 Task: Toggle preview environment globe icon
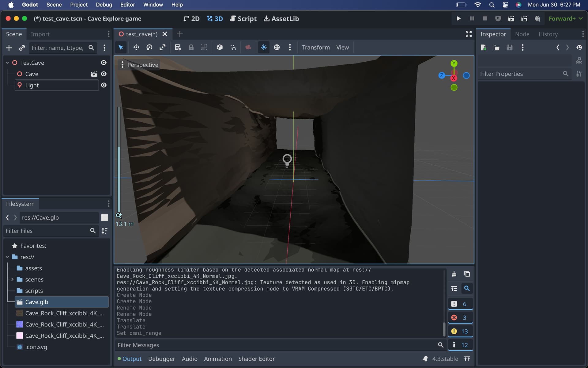coord(277,47)
